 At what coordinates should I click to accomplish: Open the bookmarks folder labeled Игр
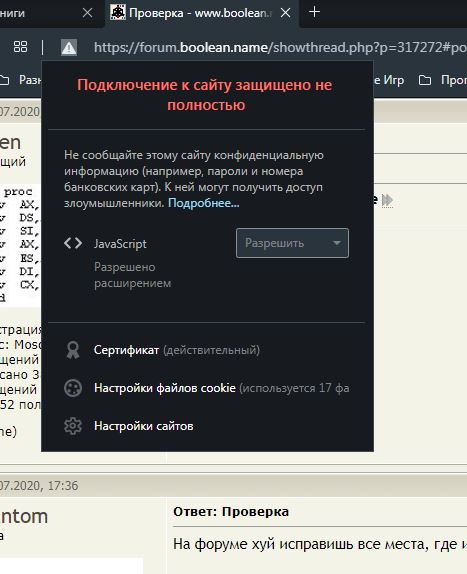(389, 80)
